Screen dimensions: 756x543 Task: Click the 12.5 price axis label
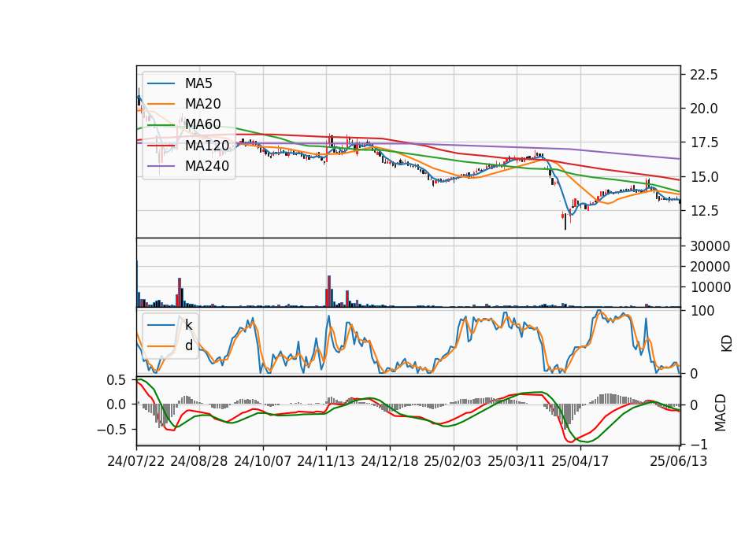point(703,211)
